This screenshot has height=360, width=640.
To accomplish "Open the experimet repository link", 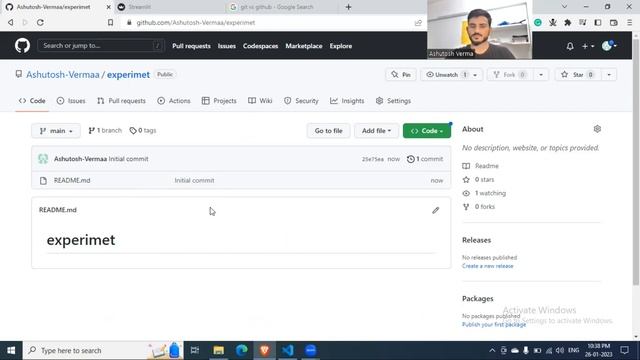I will 129,75.
